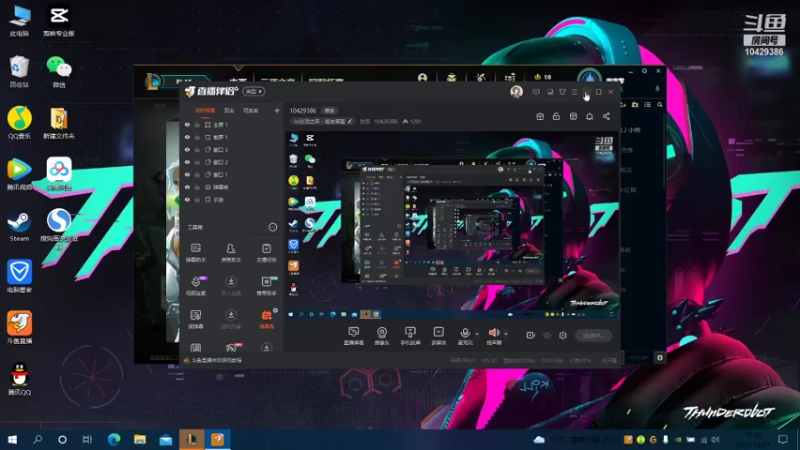The image size is (800, 450).
Task: Open the gift box icon in the room toolbar
Action: (540, 116)
